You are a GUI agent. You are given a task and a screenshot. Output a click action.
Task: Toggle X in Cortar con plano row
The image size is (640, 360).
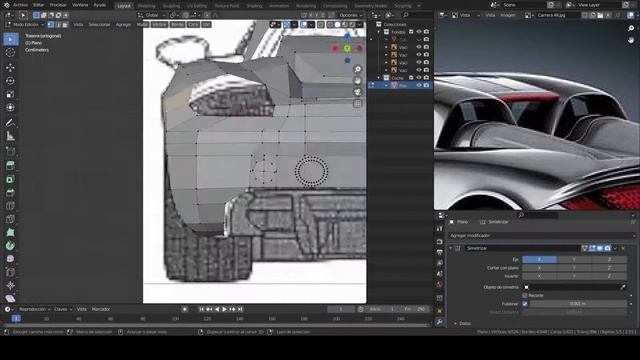(539, 268)
